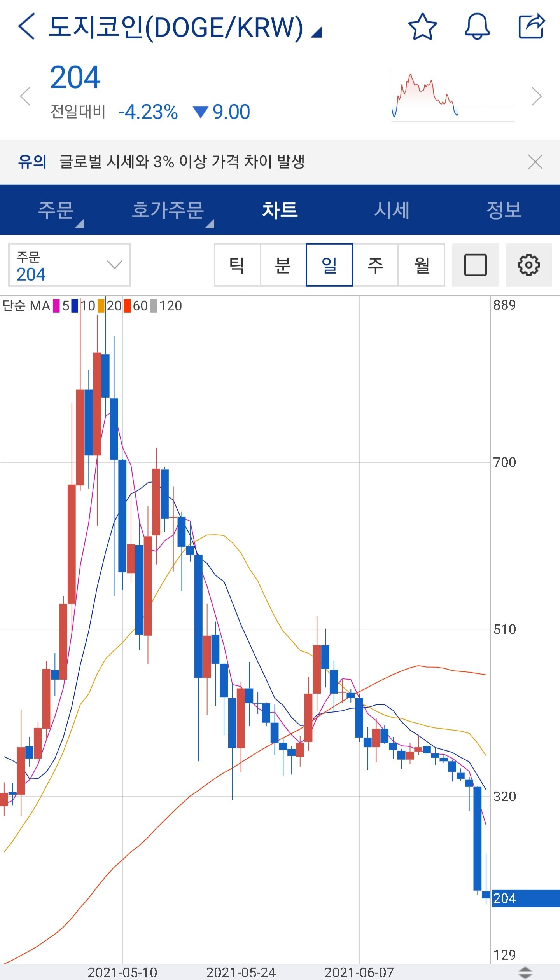
Task: Click the orange MA 20 color swatch
Action: point(101,306)
